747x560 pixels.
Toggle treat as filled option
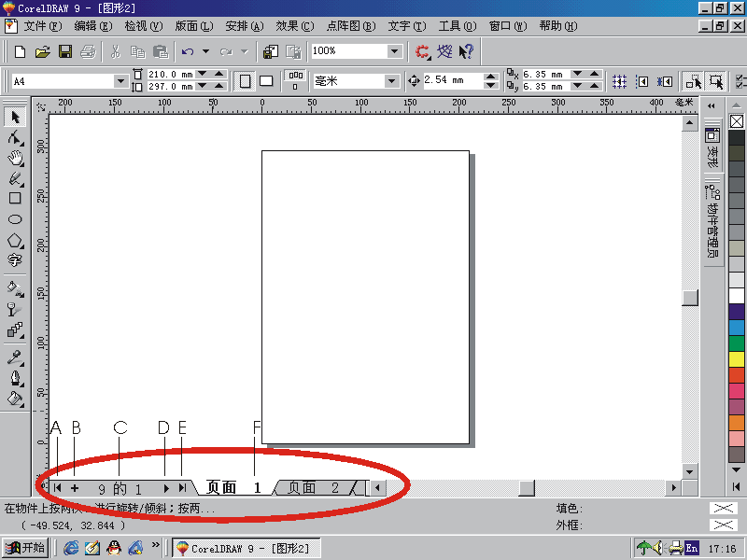716,81
